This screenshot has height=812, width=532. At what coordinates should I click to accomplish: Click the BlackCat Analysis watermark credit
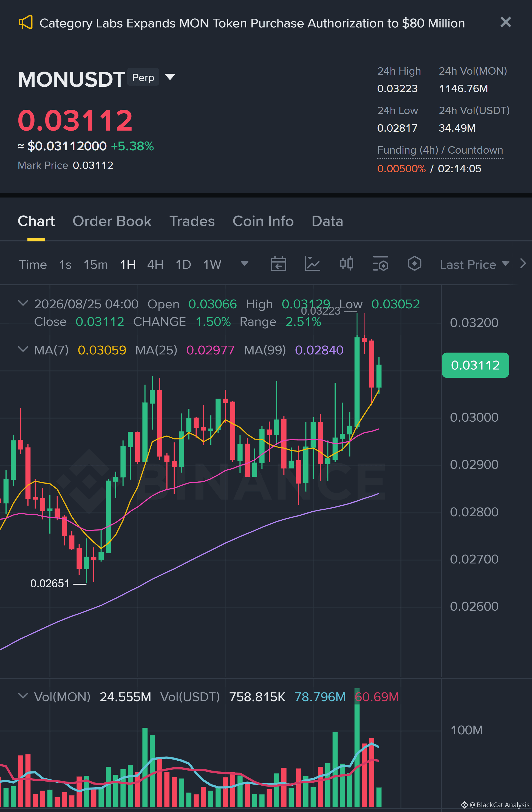(x=495, y=805)
